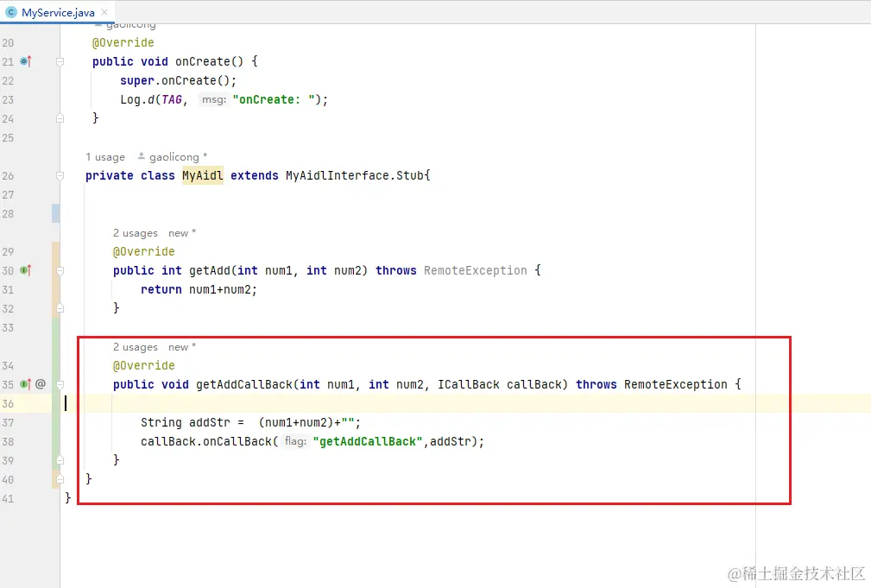Collapse the MyAidl class at line 26
This screenshot has width=871, height=588.
coord(60,175)
